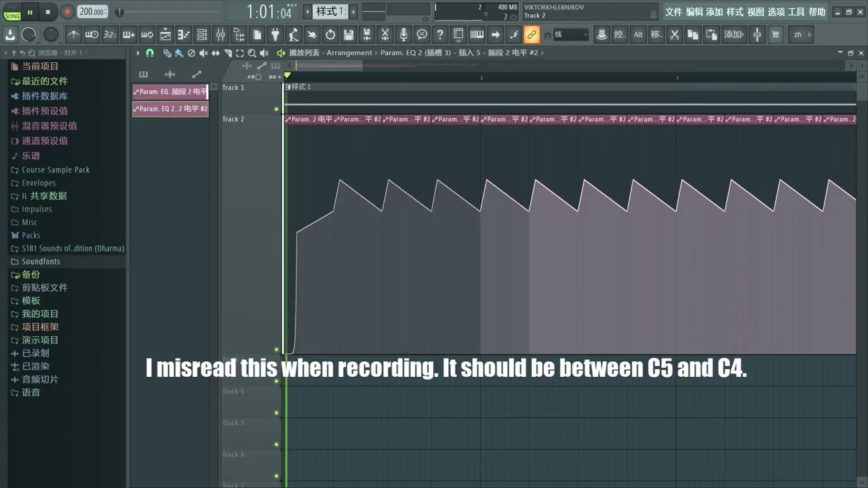Click the microphone one-click recording icon
This screenshot has width=868, height=488.
pos(403,35)
